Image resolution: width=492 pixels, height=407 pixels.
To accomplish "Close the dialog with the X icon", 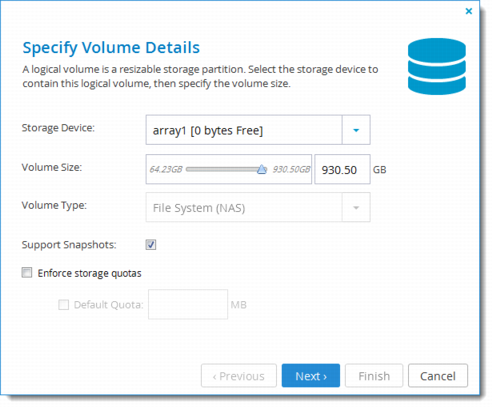I will pos(469,11).
